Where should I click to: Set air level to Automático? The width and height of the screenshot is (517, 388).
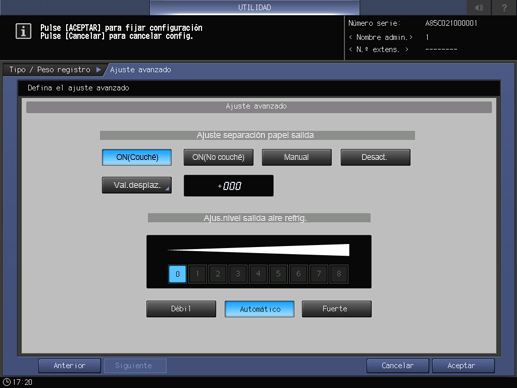click(x=260, y=309)
